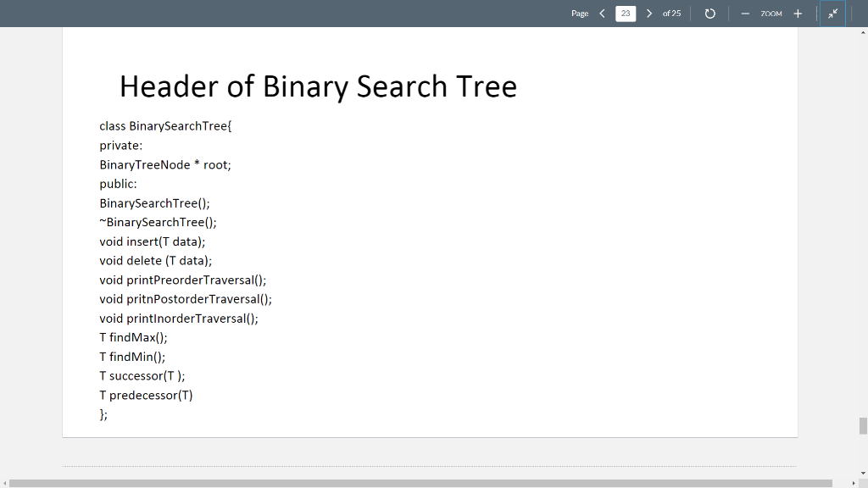Click the horizontal scrollbar left arrow
The height and width of the screenshot is (488, 868).
tap(3, 481)
